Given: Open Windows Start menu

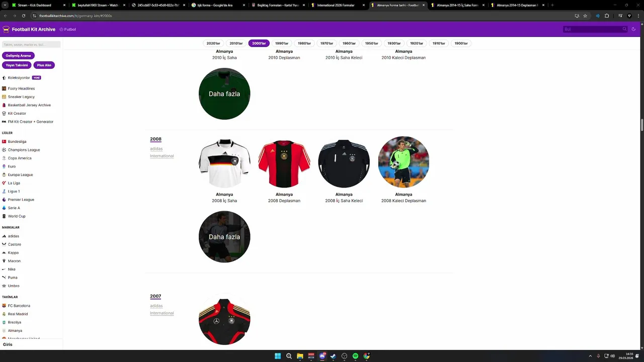Looking at the screenshot, I should (278, 356).
